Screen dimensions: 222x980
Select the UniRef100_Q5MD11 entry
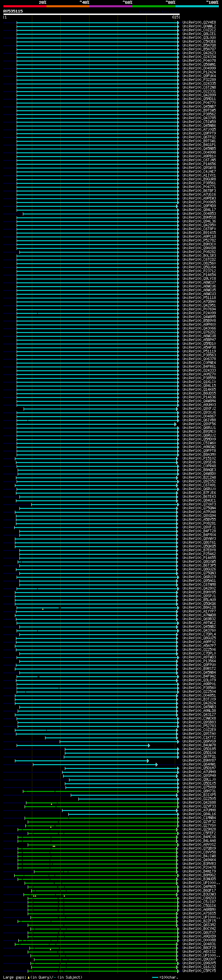[199, 99]
